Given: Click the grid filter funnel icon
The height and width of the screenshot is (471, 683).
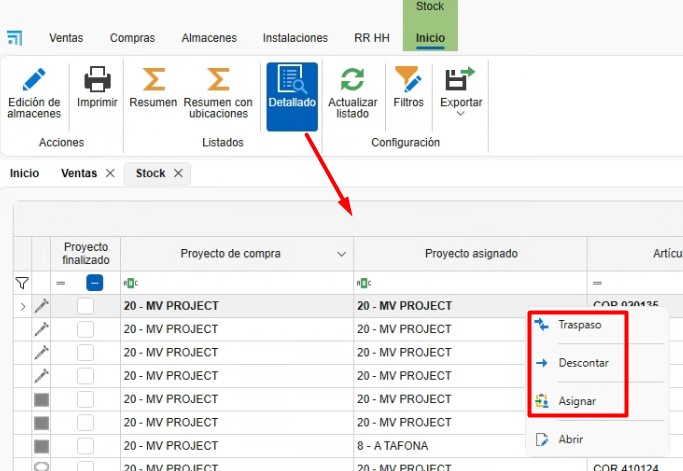Looking at the screenshot, I should click(22, 283).
